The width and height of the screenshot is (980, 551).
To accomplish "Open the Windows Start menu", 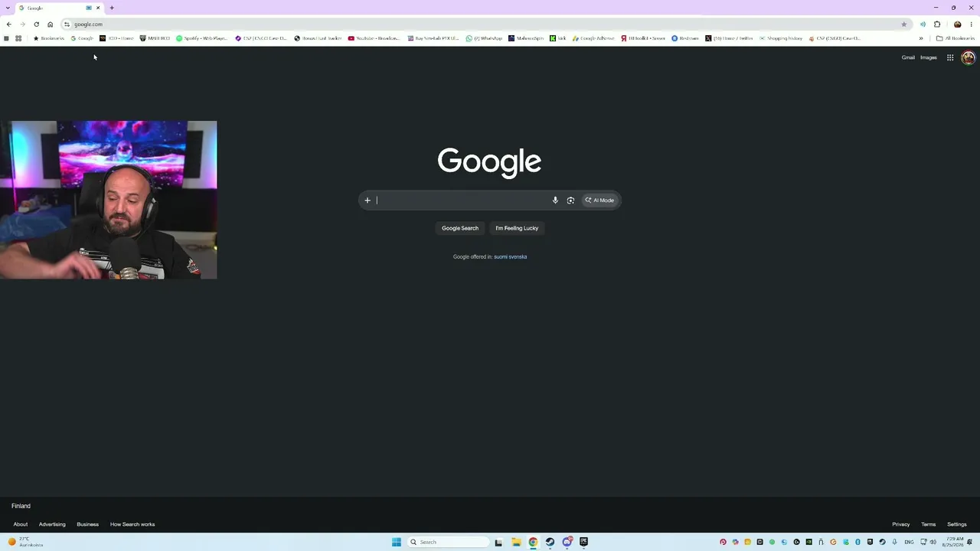I will click(x=397, y=542).
